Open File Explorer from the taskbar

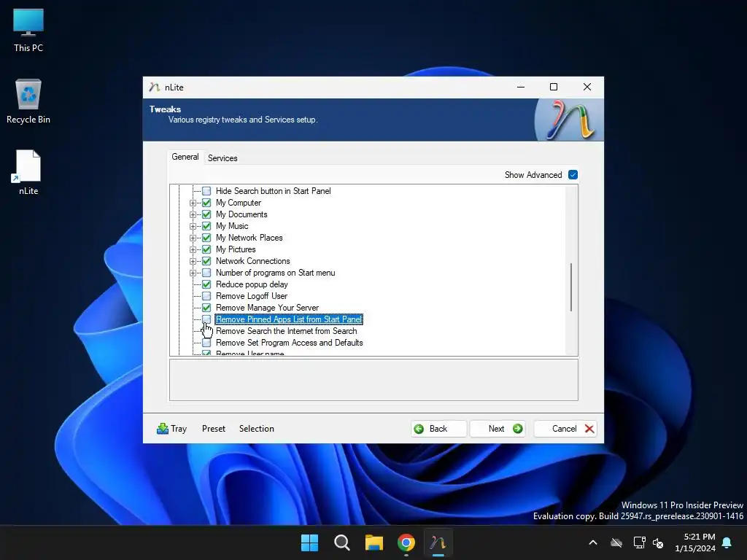pos(374,542)
